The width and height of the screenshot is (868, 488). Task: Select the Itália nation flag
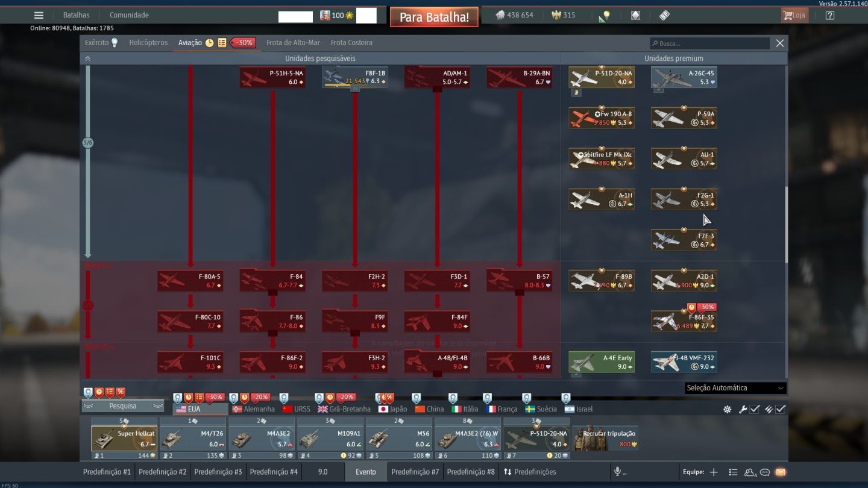click(x=465, y=409)
